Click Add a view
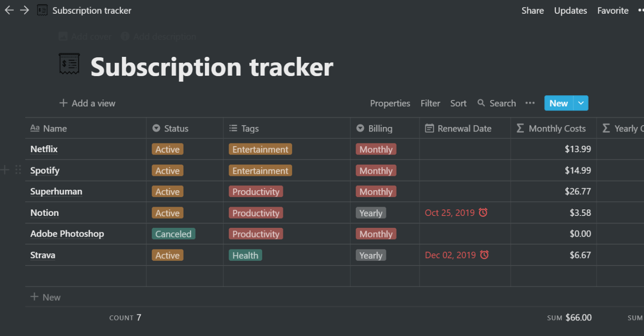Viewport: 644px width, 336px height. pos(87,103)
